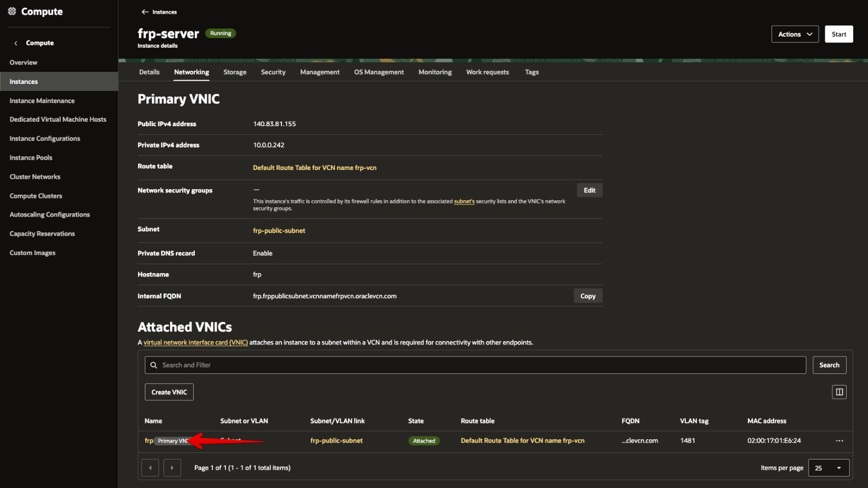Click the Search and Filter field
The height and width of the screenshot is (488, 868).
point(475,365)
